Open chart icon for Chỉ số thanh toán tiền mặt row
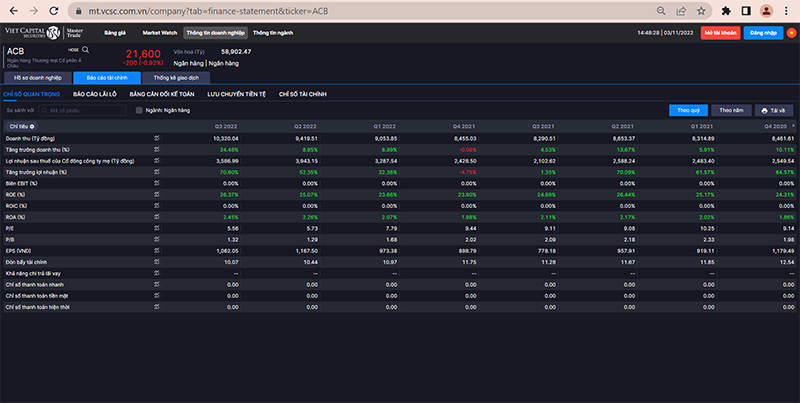 [157, 295]
